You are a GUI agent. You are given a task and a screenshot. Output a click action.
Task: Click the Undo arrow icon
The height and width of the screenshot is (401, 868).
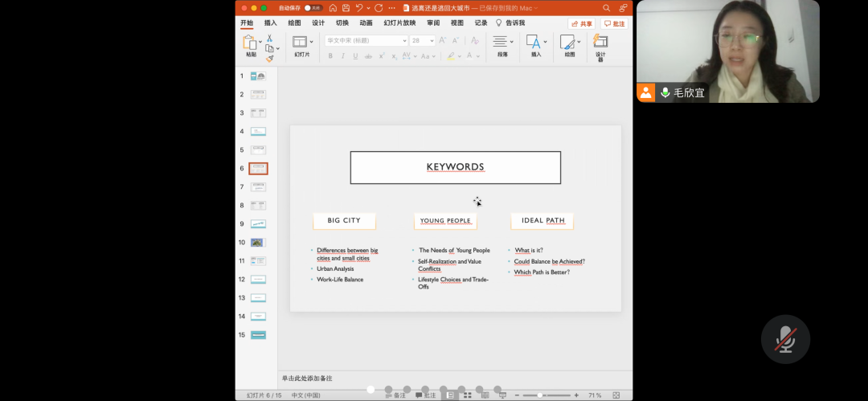point(360,8)
